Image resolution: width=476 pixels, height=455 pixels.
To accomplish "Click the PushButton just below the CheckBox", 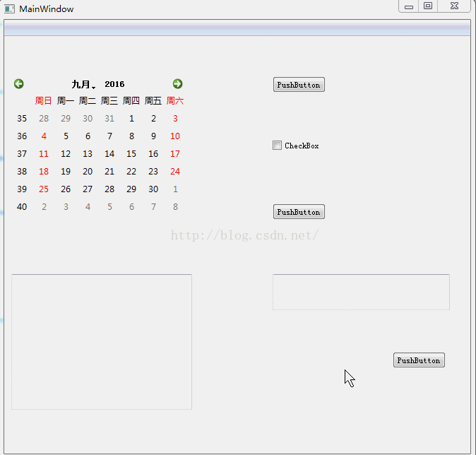I will point(299,212).
